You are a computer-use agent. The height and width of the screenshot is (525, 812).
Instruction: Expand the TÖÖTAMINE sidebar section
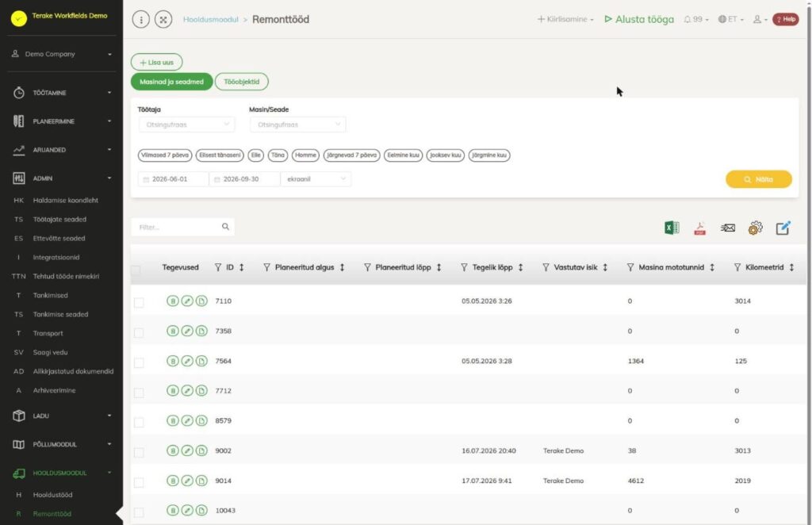click(x=62, y=93)
